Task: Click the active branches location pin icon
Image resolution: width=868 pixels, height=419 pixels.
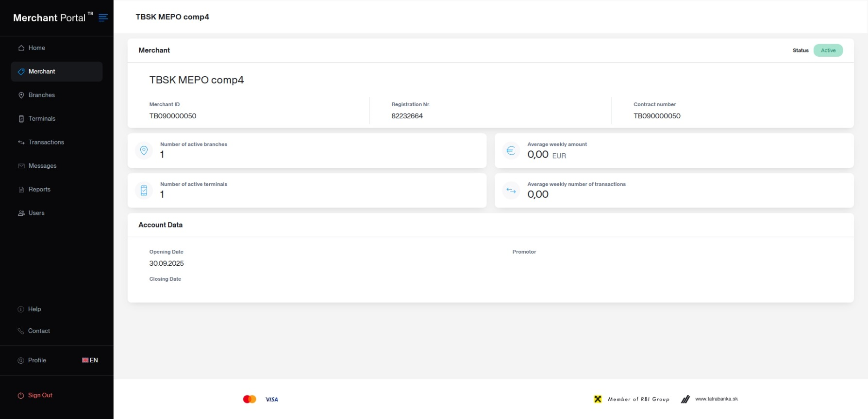Action: point(144,151)
